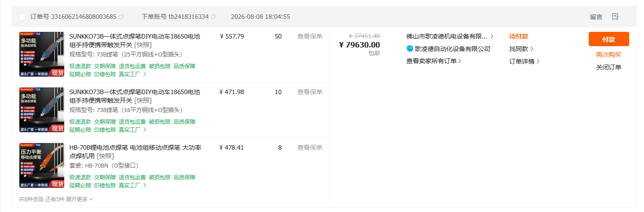Screen dimensions: 644x212
Task: Click the orange 付款 button
Action: [609, 39]
